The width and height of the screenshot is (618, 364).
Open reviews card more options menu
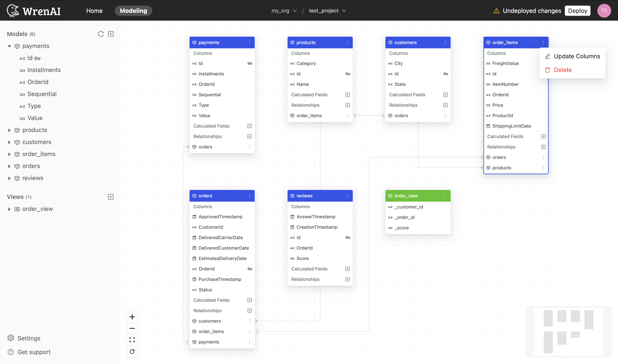click(347, 196)
